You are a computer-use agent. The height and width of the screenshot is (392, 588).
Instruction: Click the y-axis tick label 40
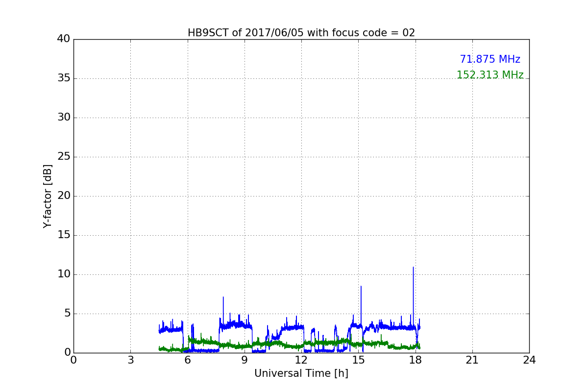pyautogui.click(x=64, y=39)
